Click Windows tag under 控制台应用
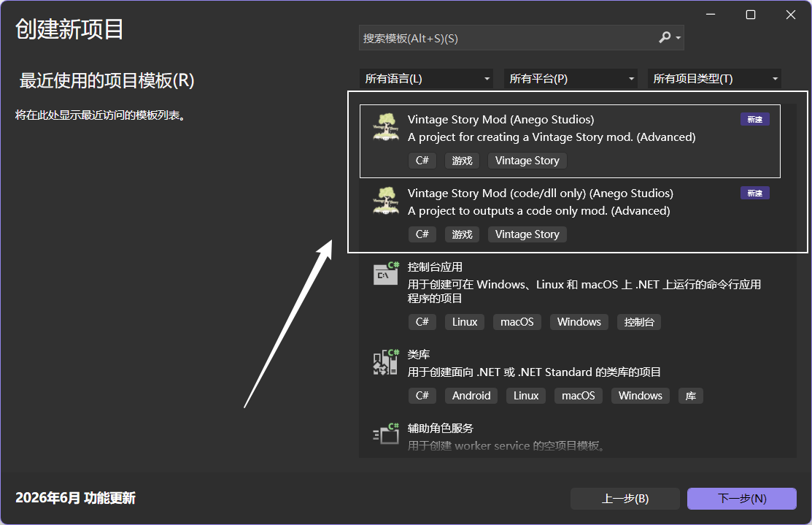The image size is (812, 525). point(579,322)
